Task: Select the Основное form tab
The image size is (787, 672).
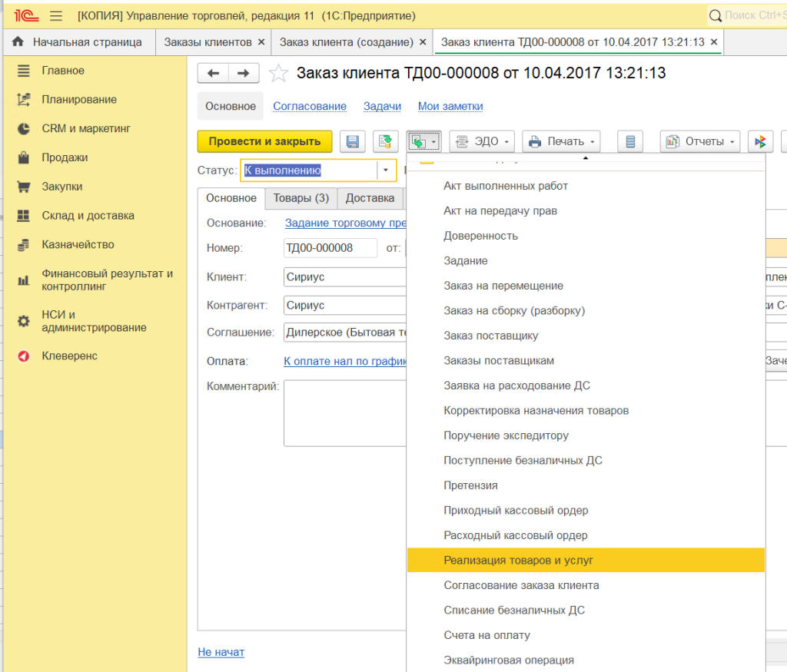Action: click(231, 198)
